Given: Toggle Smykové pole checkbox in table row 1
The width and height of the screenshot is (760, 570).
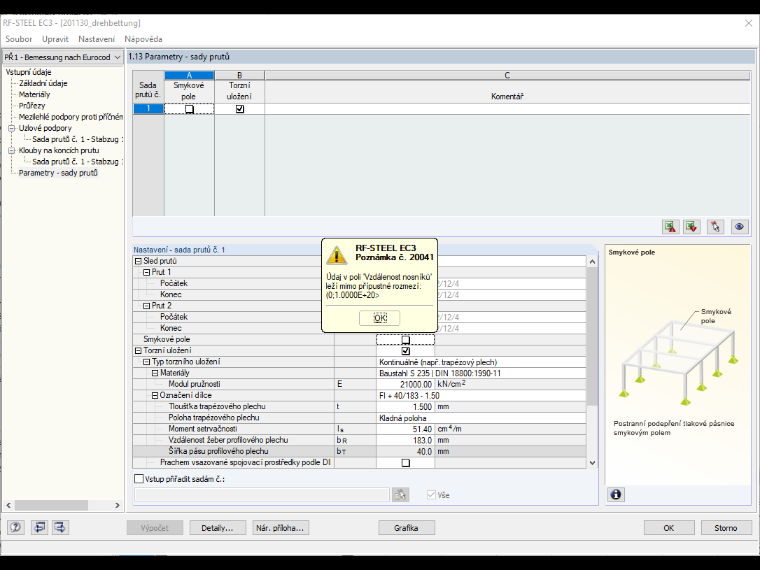Looking at the screenshot, I should coord(189,109).
